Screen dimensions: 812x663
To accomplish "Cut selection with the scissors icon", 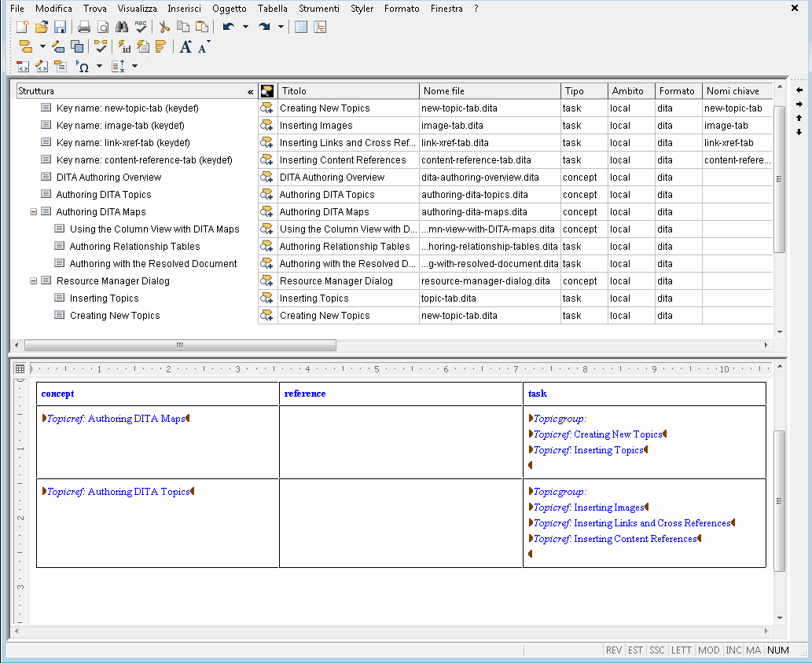I will point(164,27).
